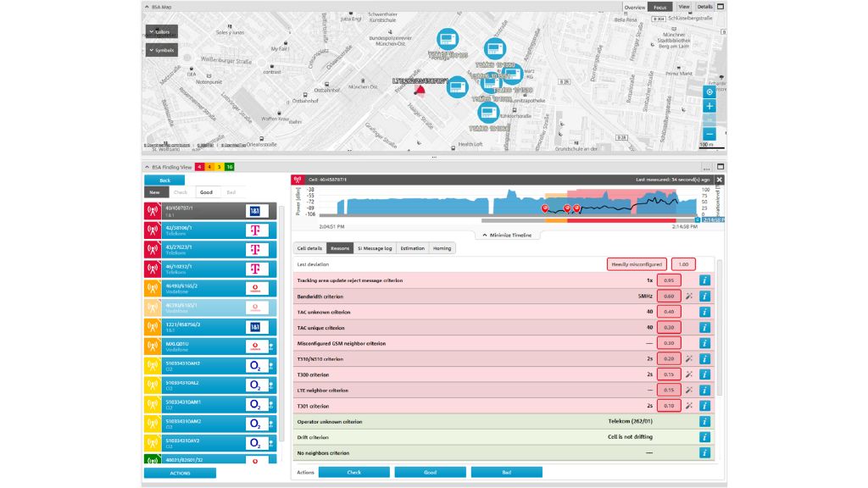
Task: Open the info icon on the Drift criterion
Action: [704, 436]
